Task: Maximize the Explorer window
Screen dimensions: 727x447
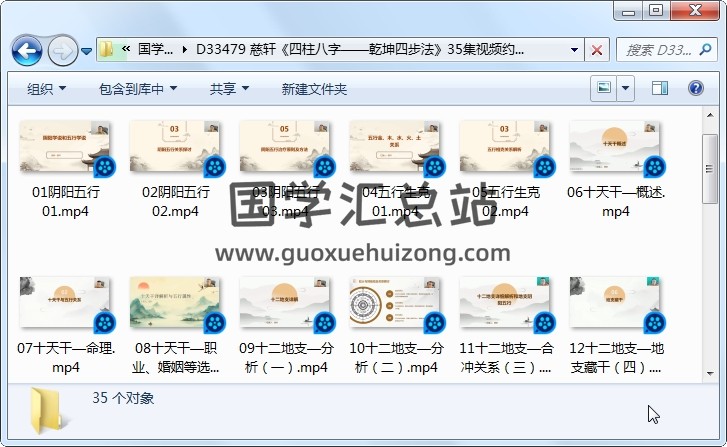Action: [656, 11]
